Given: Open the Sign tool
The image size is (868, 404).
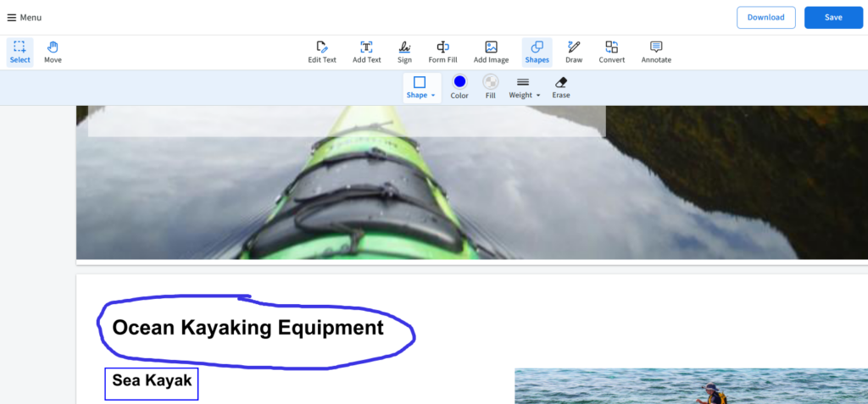Looking at the screenshot, I should tap(404, 53).
